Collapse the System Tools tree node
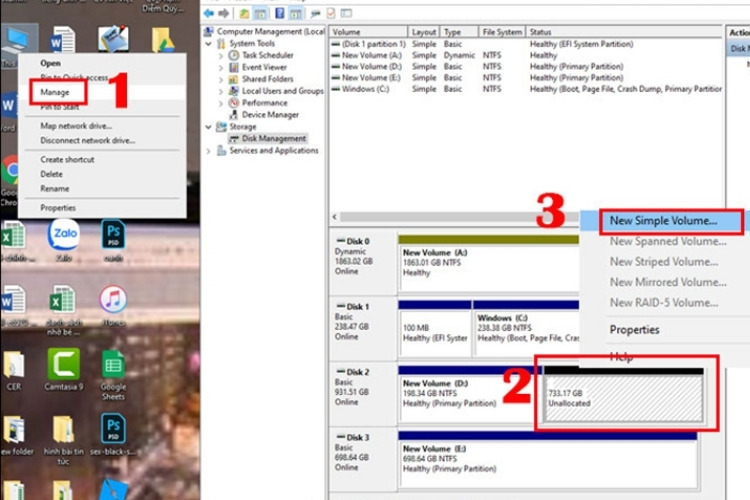This screenshot has width=750, height=500. tap(209, 44)
